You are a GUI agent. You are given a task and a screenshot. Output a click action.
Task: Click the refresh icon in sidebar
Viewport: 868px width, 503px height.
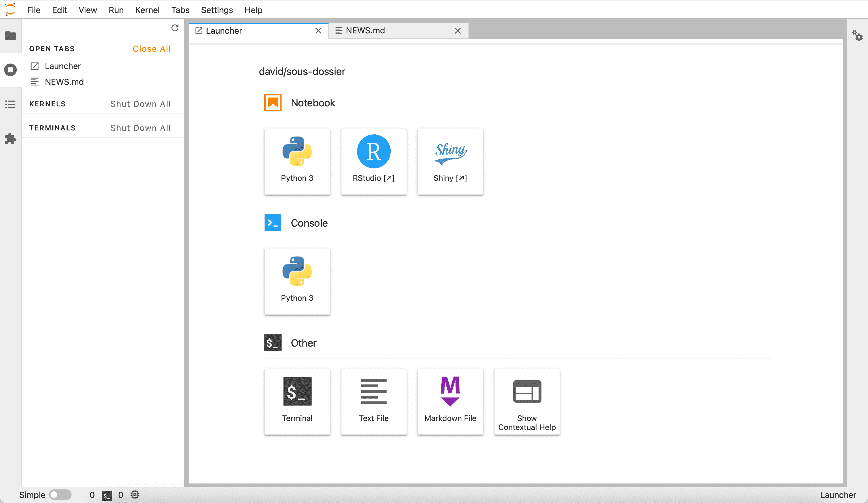(x=175, y=28)
